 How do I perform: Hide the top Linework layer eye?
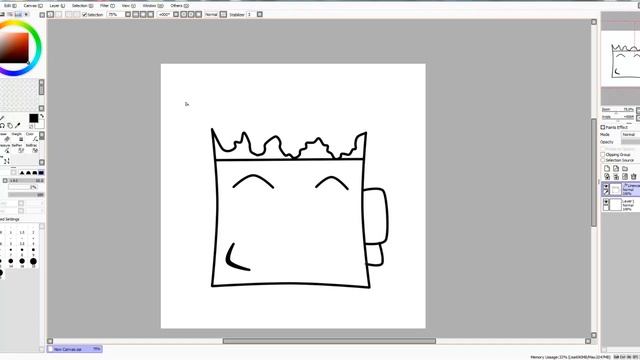tap(606, 187)
